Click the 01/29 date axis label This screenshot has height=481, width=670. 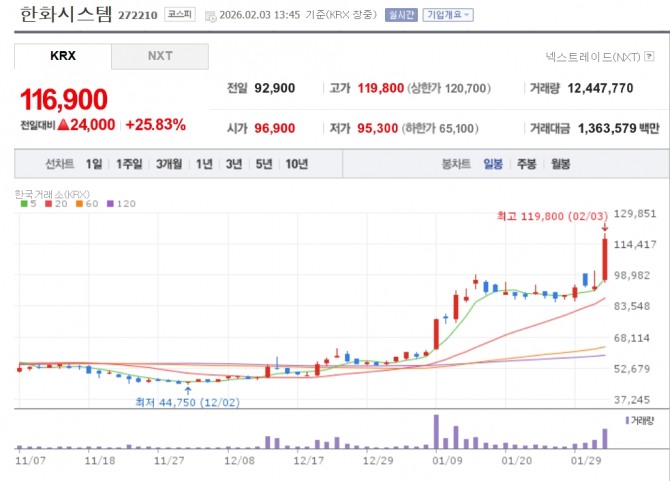586,461
